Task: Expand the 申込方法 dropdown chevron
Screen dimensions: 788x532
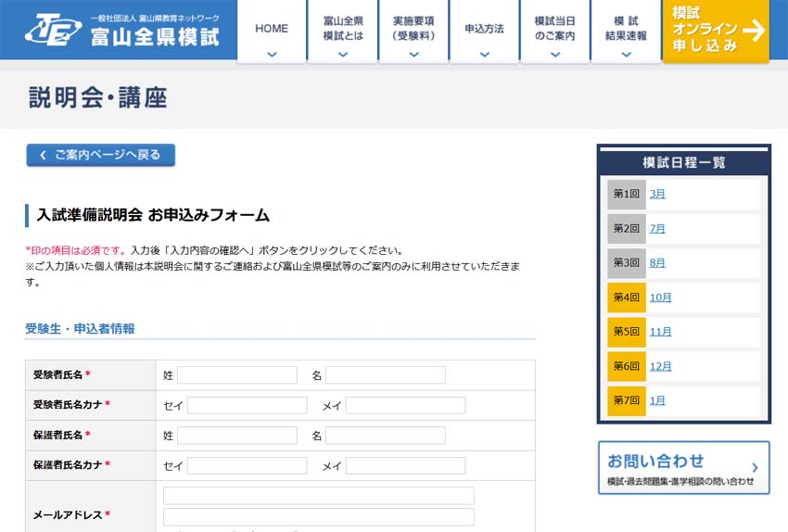Action: click(484, 55)
